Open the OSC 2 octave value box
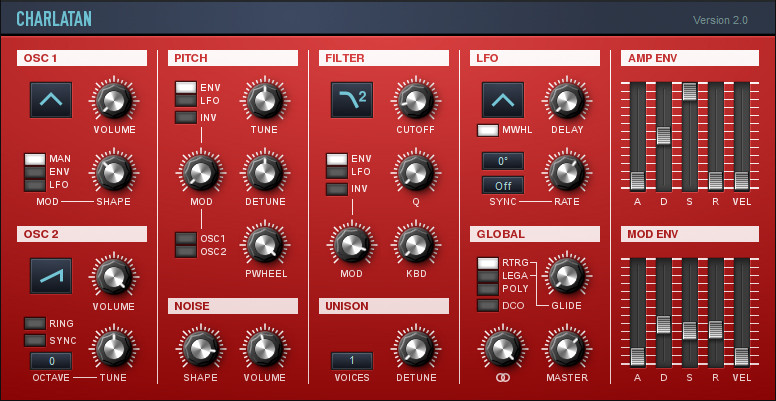The image size is (776, 401). coord(51,361)
